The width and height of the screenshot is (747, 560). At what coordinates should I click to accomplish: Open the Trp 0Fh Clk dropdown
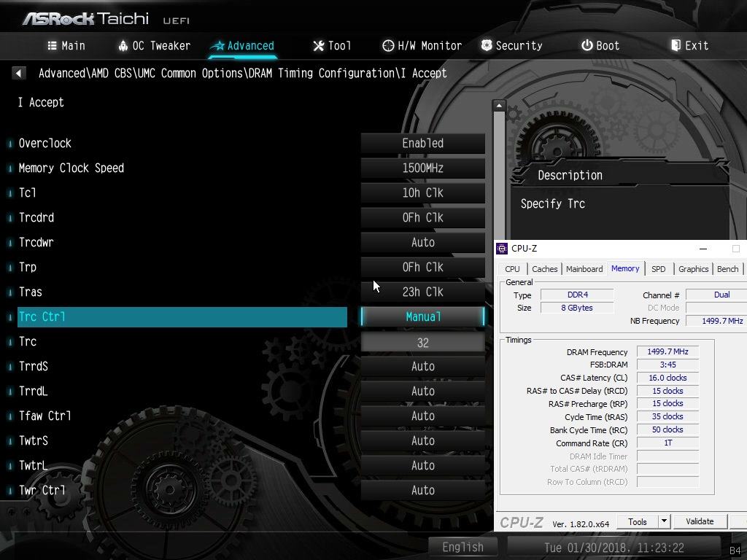[x=423, y=267]
